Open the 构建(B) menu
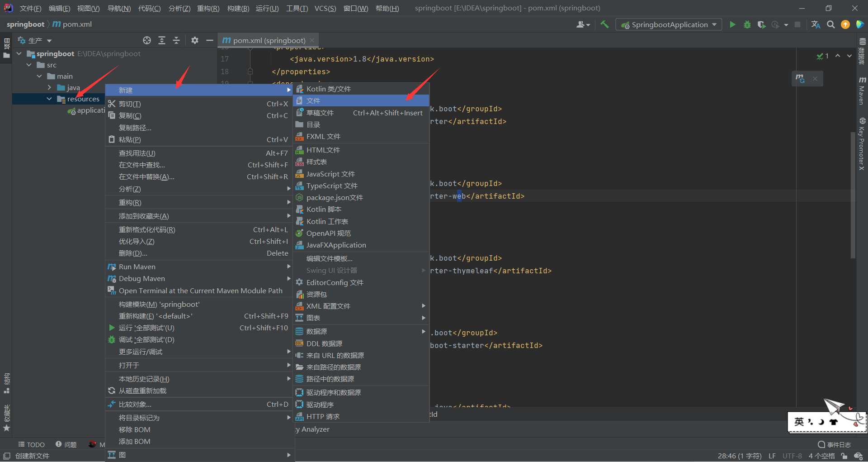The width and height of the screenshot is (868, 462). pos(238,8)
